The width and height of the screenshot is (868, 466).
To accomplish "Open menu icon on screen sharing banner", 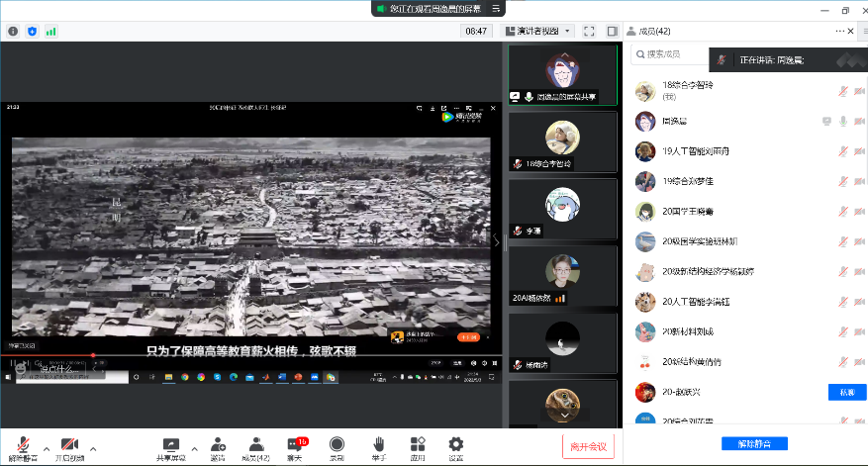I will tap(496, 8).
